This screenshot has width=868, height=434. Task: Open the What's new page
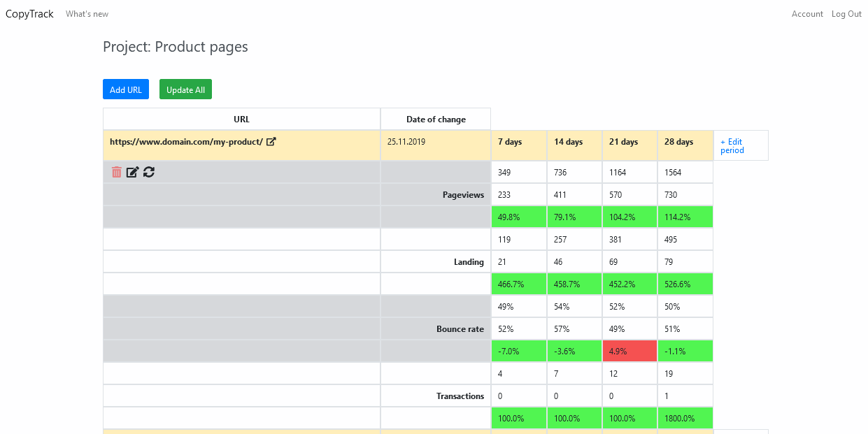pos(87,14)
